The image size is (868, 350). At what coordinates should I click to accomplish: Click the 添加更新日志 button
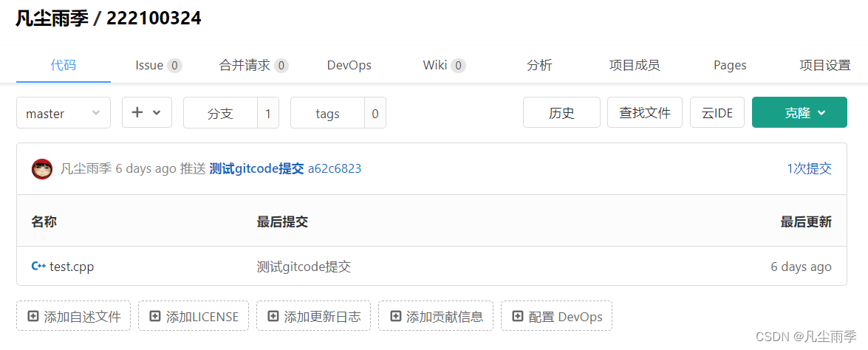314,316
